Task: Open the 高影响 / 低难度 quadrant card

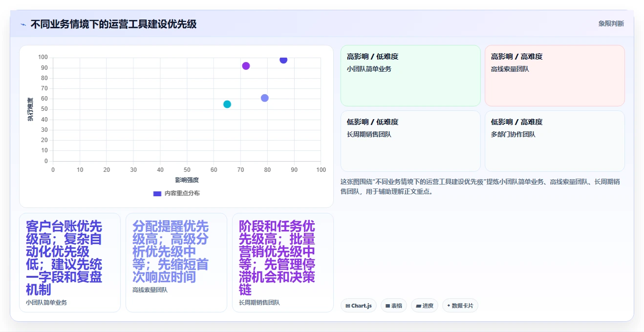Action: (410, 76)
